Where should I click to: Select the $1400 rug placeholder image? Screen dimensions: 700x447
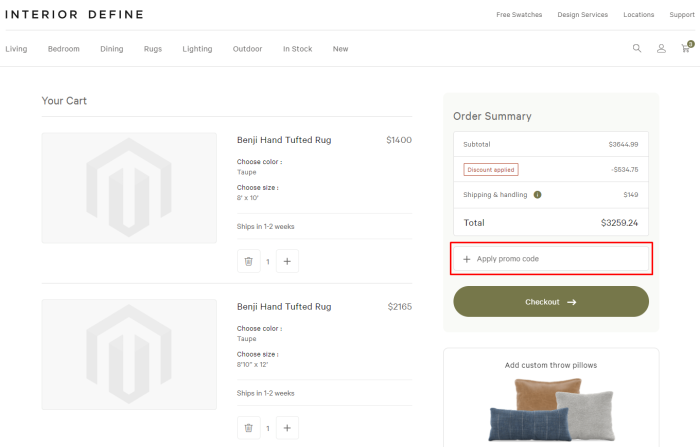point(129,188)
